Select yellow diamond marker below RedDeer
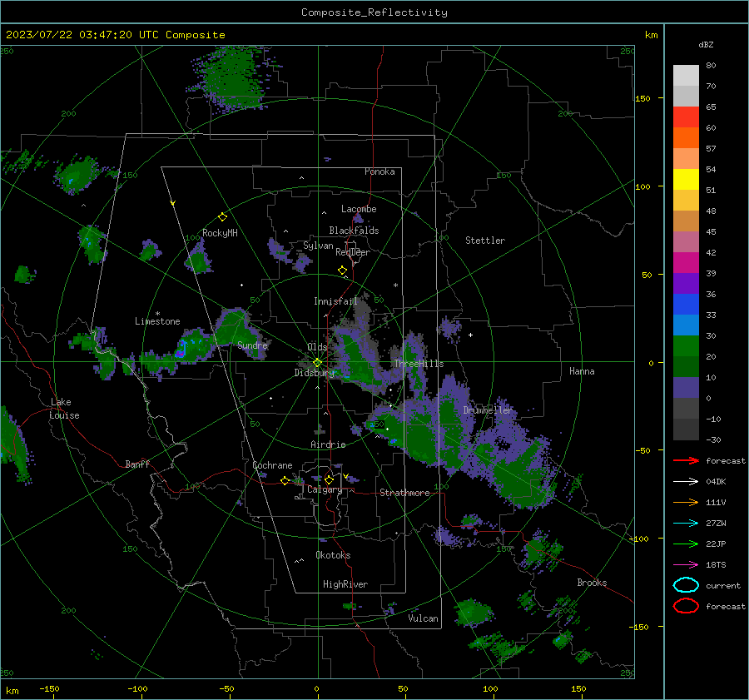 click(342, 271)
